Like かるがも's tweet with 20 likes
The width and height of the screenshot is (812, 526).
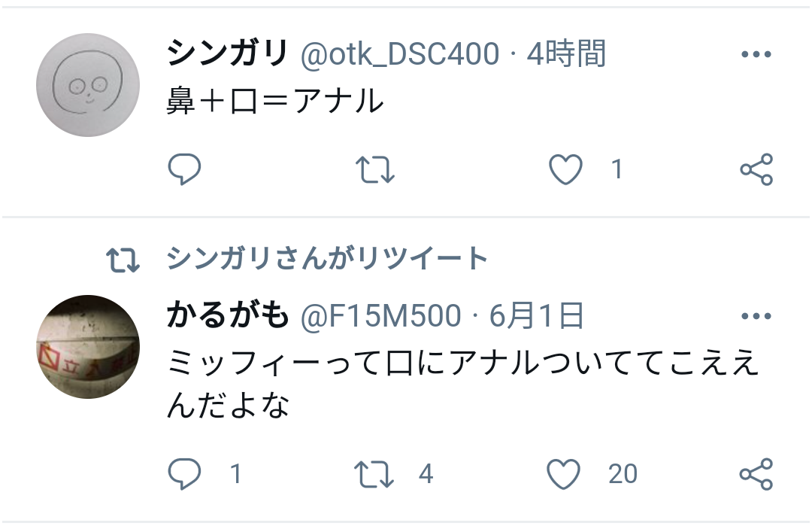563,474
